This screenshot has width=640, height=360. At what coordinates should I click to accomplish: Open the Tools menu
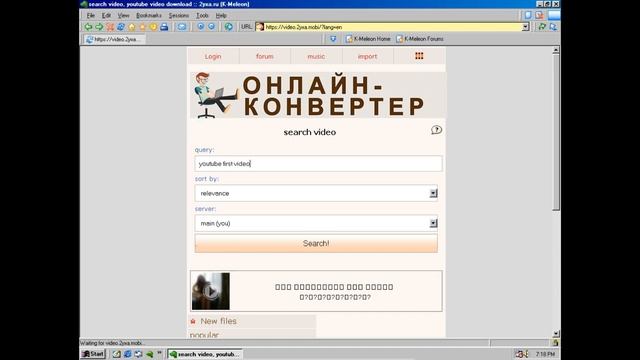pos(202,16)
